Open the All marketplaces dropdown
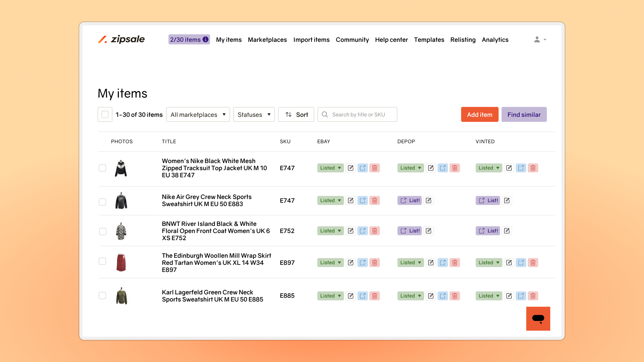Image resolution: width=644 pixels, height=362 pixels. click(198, 115)
